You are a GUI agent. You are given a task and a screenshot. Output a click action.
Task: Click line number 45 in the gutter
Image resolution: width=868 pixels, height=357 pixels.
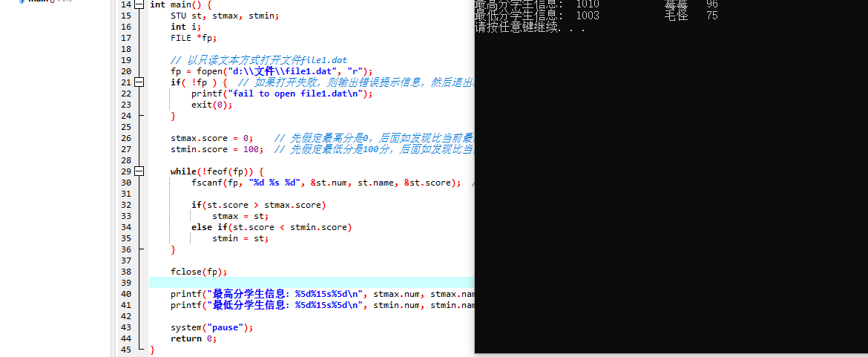(125, 350)
